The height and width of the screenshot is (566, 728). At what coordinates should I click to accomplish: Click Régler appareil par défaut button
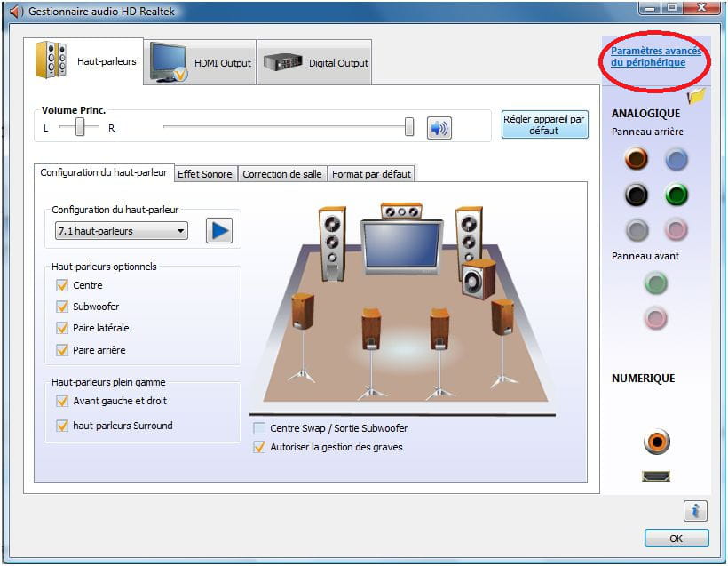click(544, 124)
